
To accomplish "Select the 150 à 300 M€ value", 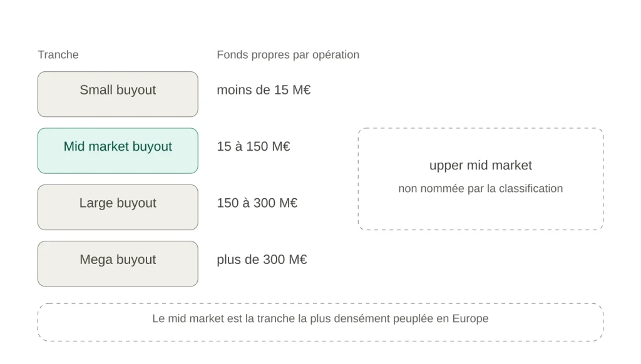I will (257, 203).
